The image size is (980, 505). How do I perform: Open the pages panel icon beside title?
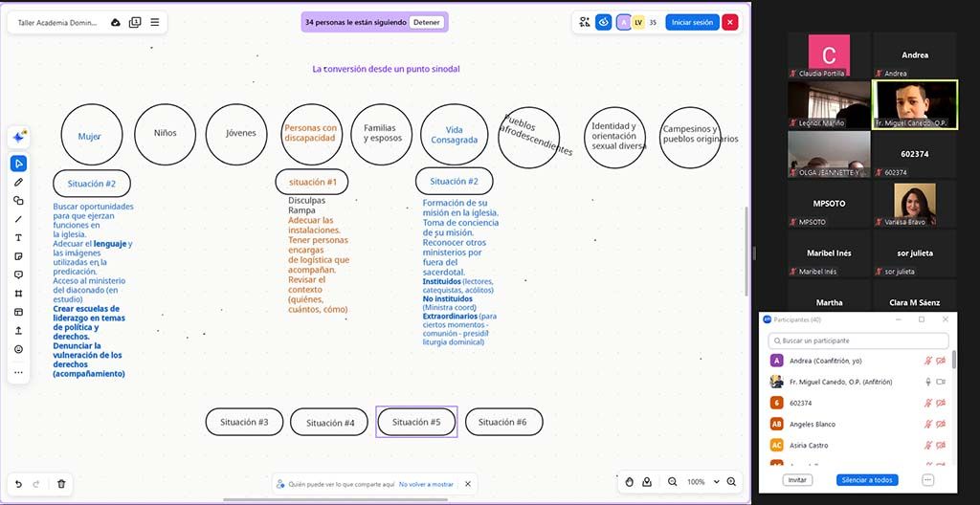(135, 23)
